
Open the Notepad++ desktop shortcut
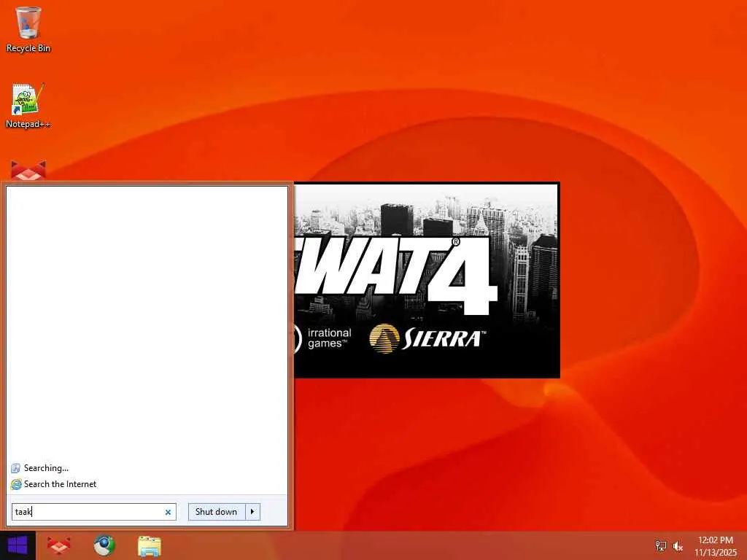[x=28, y=106]
